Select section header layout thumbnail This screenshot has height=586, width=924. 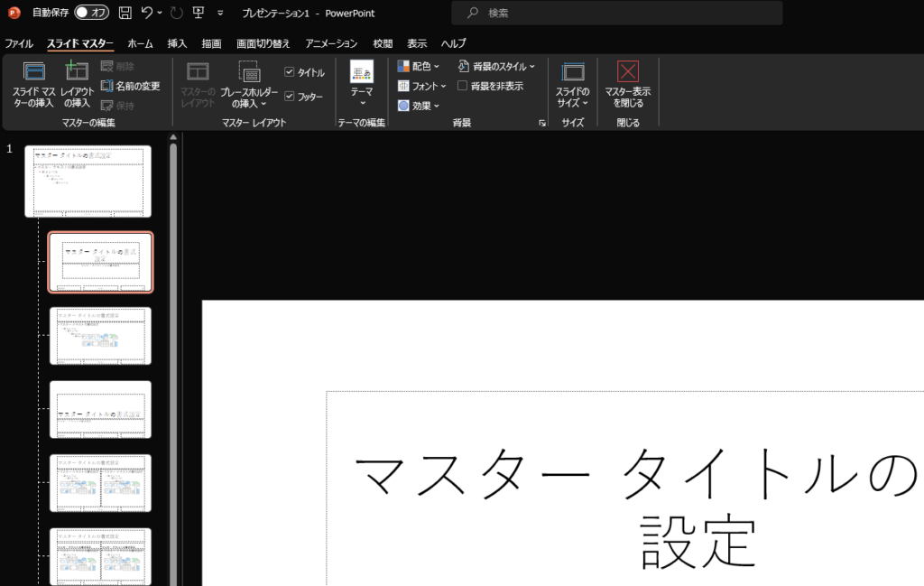[x=101, y=410]
